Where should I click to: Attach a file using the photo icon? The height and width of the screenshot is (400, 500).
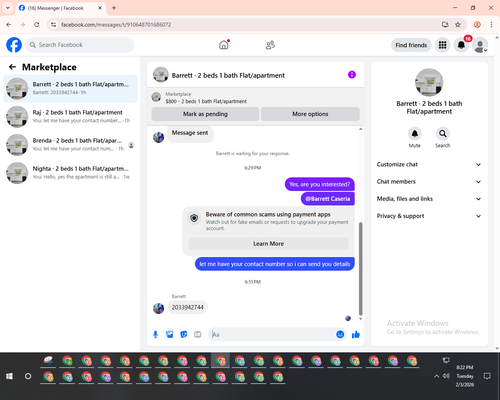[x=169, y=334]
